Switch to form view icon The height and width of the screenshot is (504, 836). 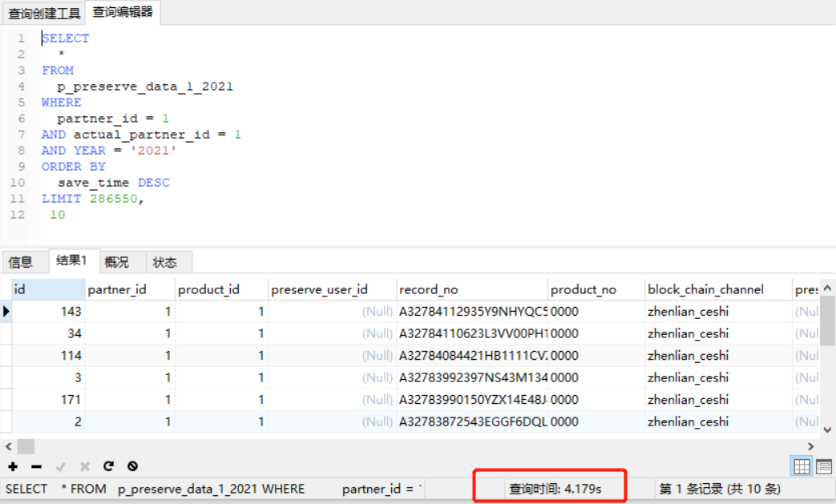point(824,466)
